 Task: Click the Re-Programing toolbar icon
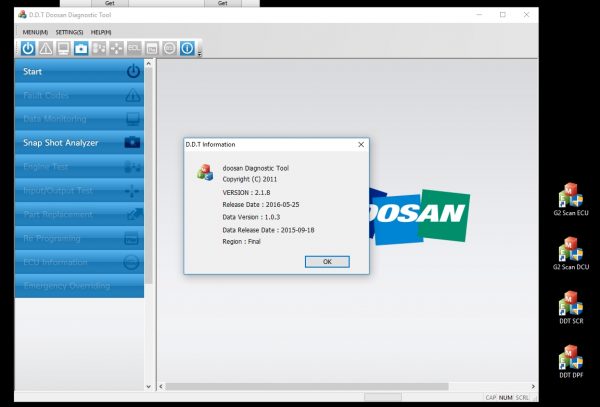pyautogui.click(x=152, y=49)
